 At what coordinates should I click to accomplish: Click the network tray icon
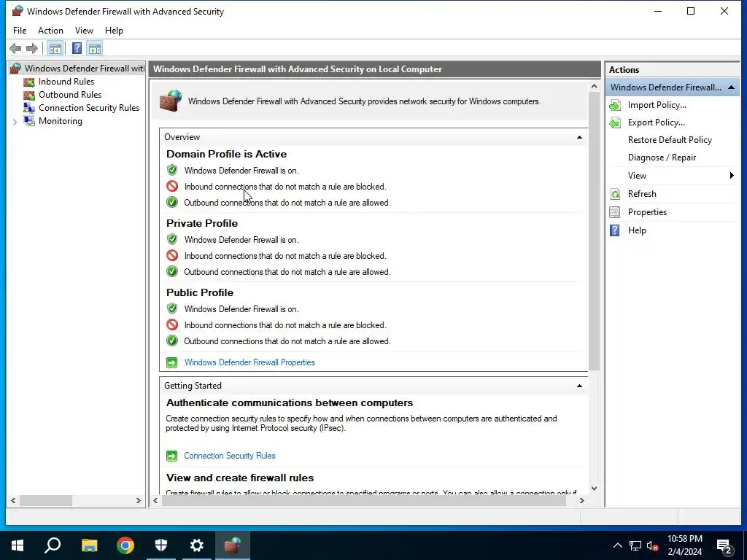[635, 545]
